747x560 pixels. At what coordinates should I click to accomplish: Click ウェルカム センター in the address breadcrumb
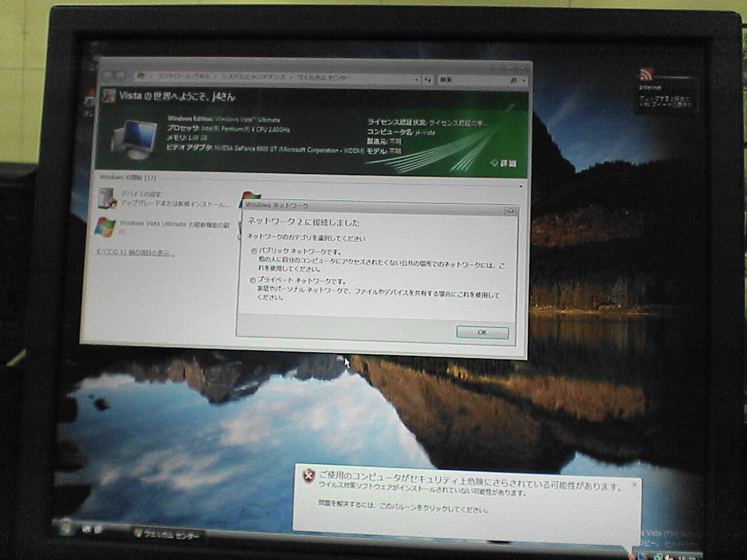pos(324,78)
